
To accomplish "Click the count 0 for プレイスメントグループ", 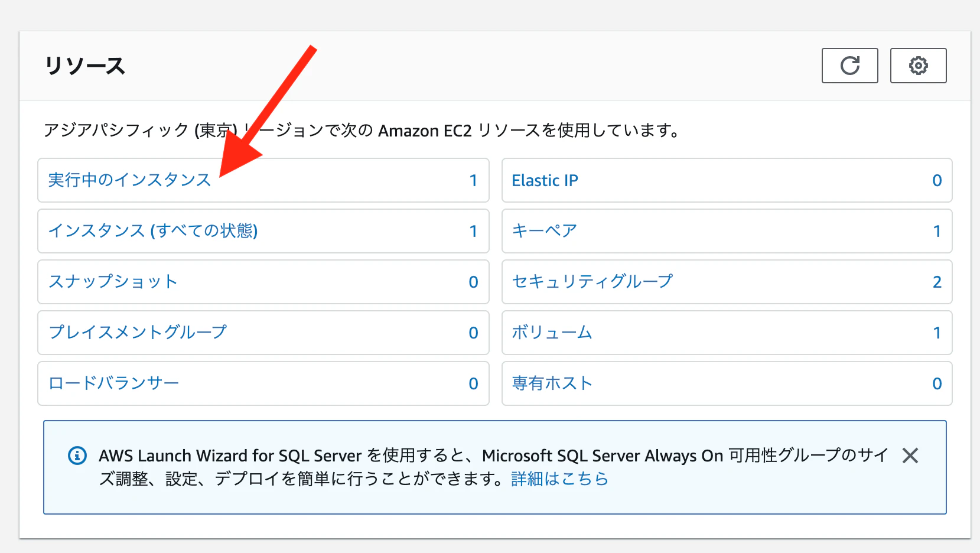I will point(473,333).
